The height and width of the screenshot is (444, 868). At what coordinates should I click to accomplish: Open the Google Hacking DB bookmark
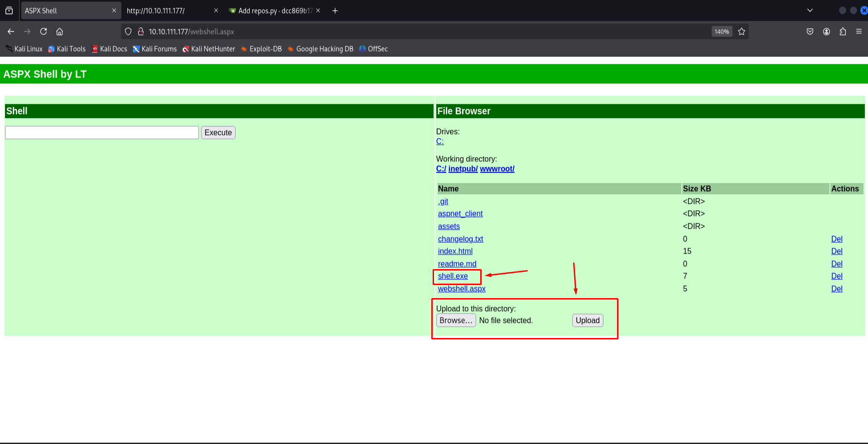tap(320, 49)
